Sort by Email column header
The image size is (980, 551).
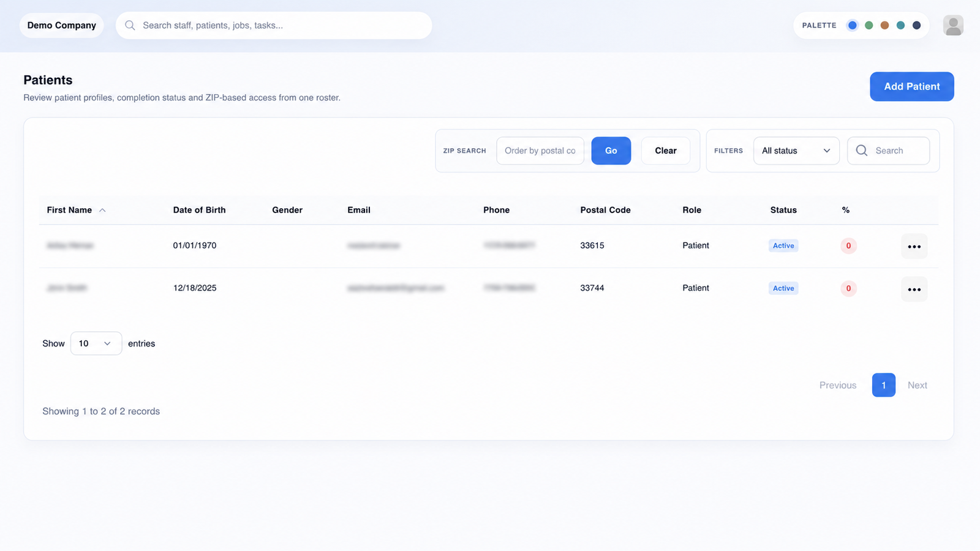pyautogui.click(x=359, y=210)
